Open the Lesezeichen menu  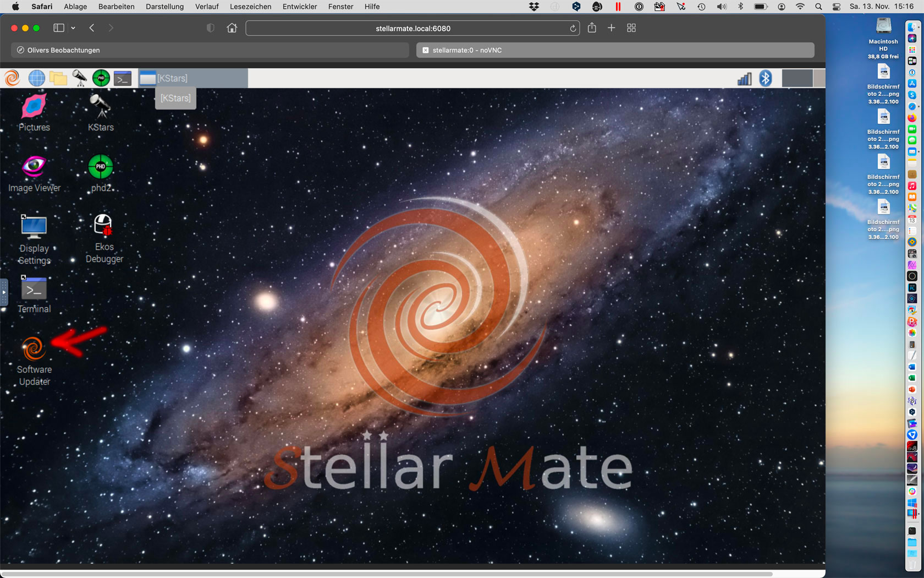[250, 7]
